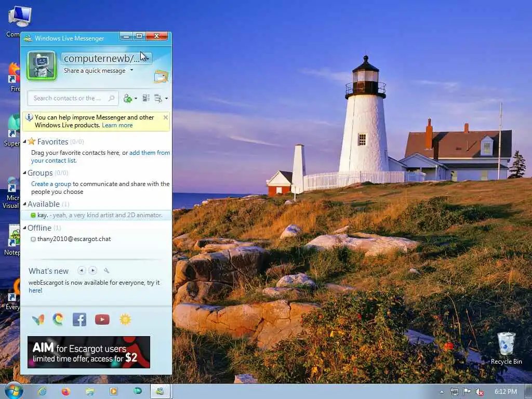Open the Learn more link
The image size is (532, 399).
tap(117, 125)
